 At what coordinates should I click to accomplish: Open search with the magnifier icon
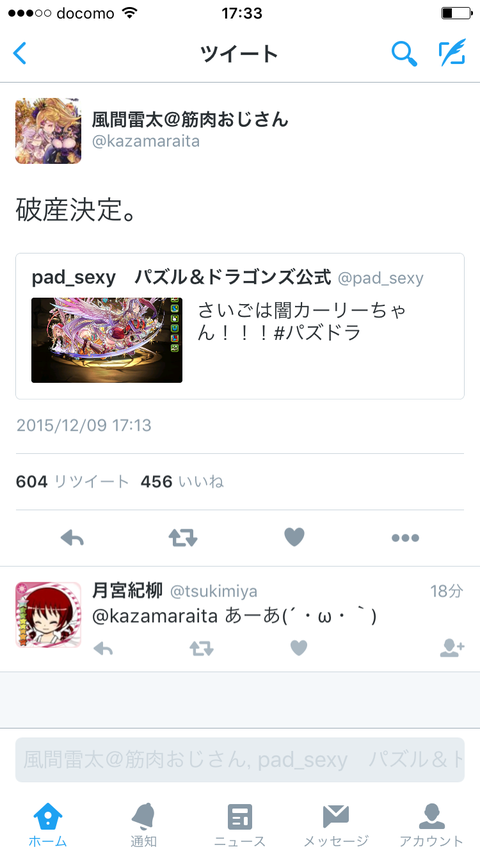404,53
